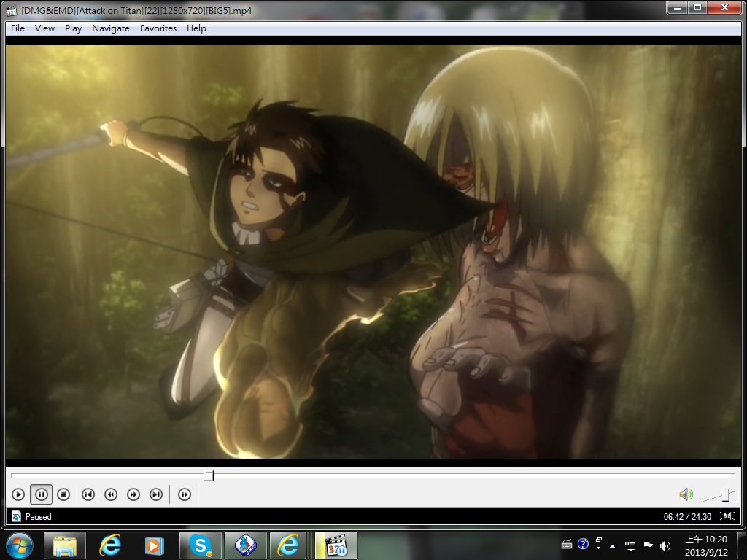Click the blue help tray icon
Viewport: 747px width, 560px height.
583,544
